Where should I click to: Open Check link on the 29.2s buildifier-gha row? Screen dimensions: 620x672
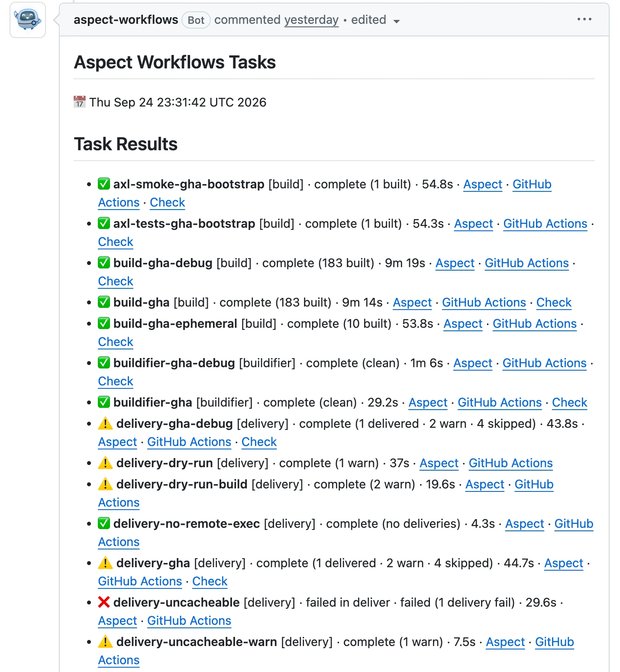[x=570, y=403]
